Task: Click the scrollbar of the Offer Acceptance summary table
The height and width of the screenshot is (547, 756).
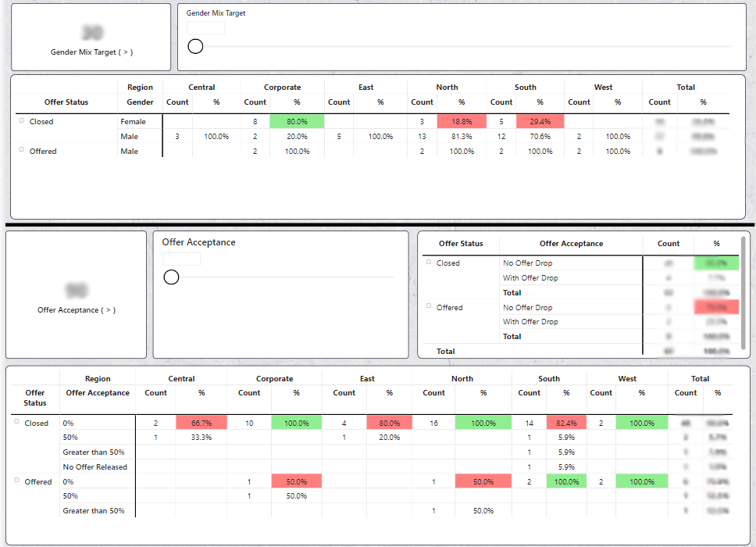Action: [743, 293]
